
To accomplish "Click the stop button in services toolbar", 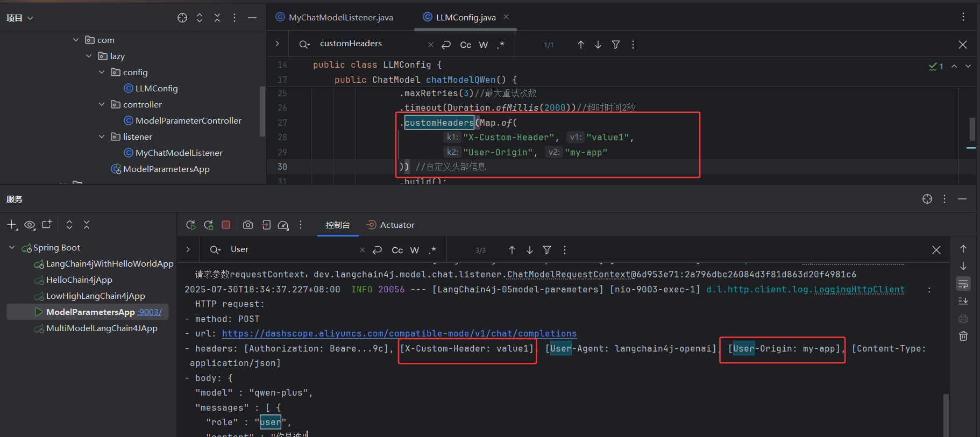I will coord(226,225).
